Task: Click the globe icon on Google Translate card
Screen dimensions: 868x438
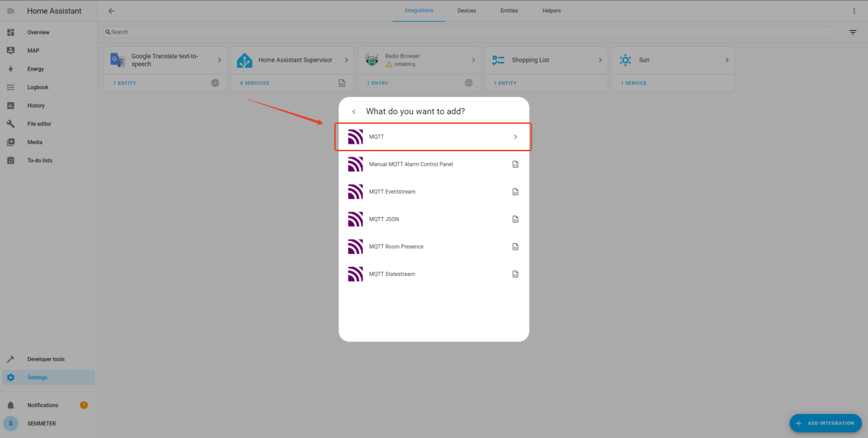Action: click(215, 83)
